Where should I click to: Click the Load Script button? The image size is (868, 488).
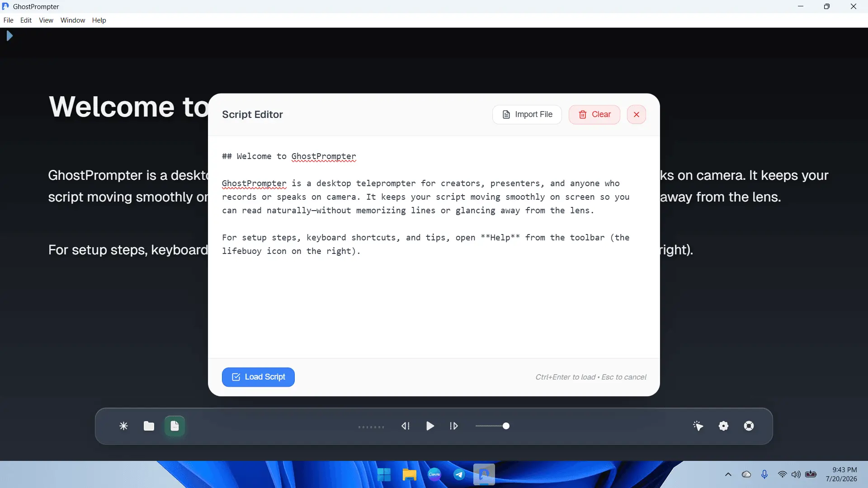[258, 377]
